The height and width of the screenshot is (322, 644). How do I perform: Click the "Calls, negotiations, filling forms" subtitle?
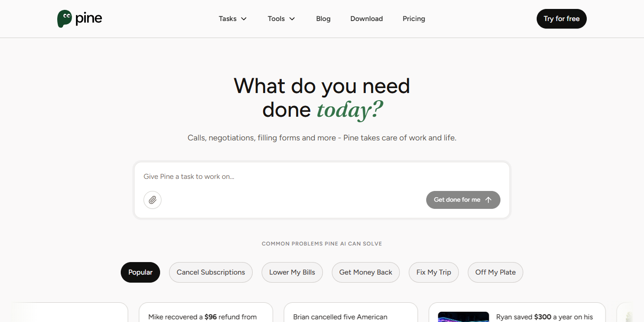322,138
